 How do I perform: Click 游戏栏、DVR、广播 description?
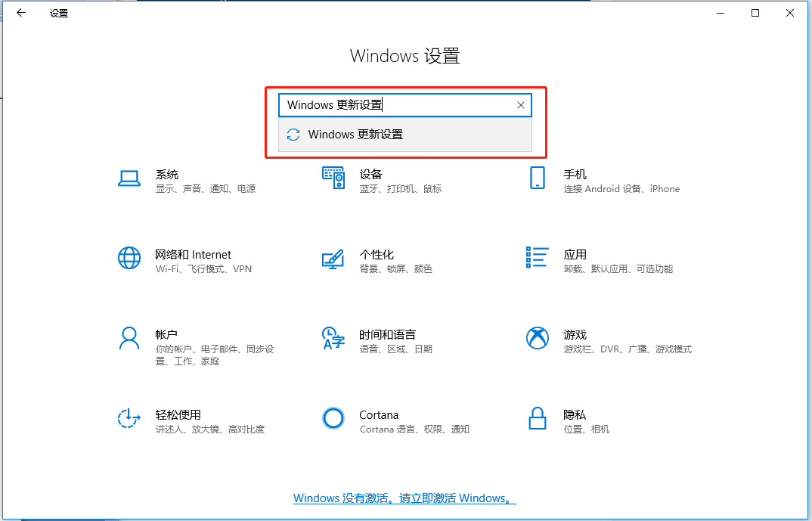click(628, 349)
